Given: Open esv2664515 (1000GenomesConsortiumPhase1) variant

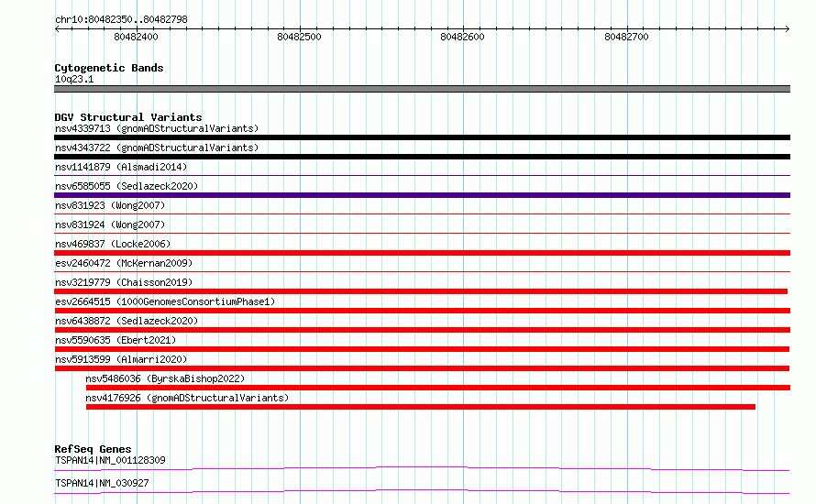Looking at the screenshot, I should point(165,301).
